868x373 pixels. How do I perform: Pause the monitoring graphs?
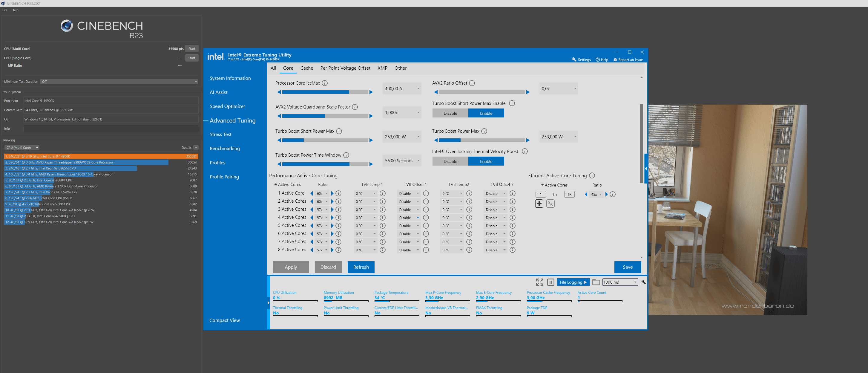550,282
